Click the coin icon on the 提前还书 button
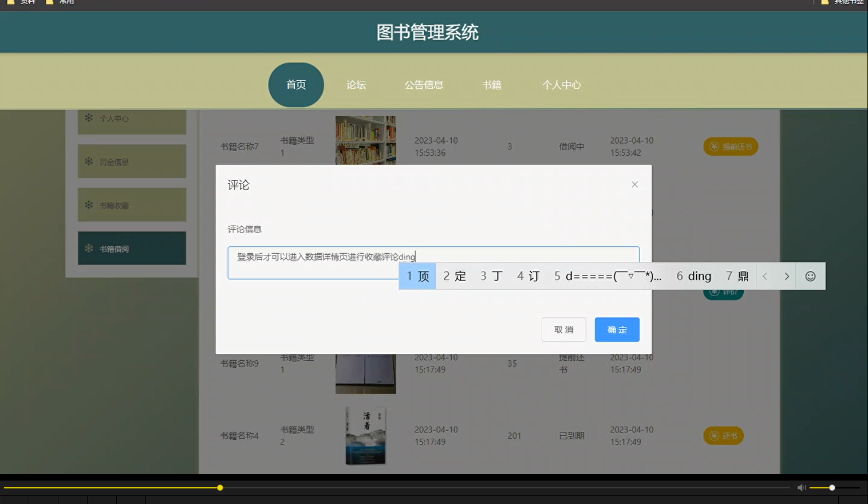868x504 pixels. tap(713, 146)
